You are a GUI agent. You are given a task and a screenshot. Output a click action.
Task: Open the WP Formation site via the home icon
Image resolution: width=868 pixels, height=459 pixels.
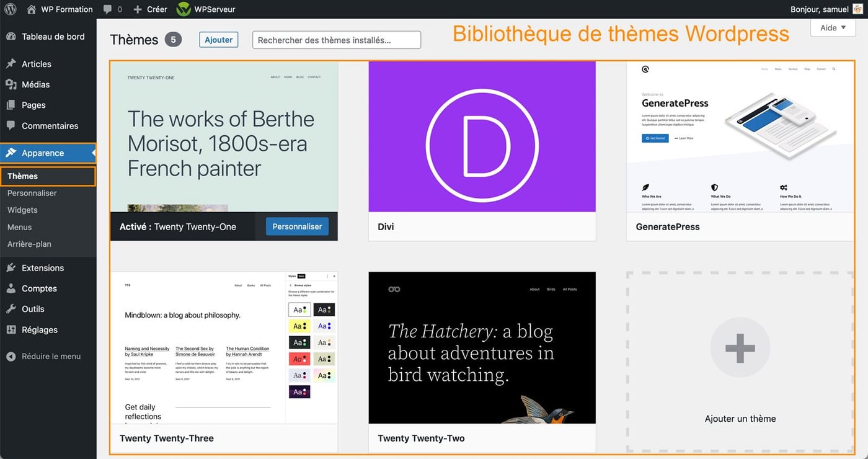point(31,9)
